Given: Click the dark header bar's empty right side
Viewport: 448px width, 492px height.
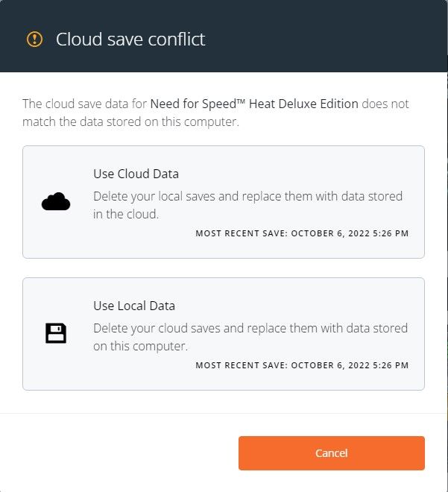Looking at the screenshot, I should coord(335,37).
